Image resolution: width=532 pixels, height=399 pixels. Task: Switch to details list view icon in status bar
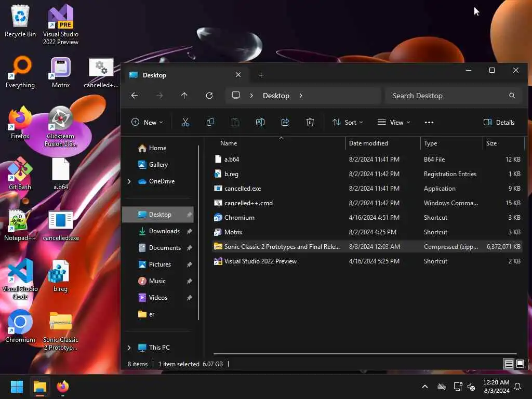click(509, 364)
